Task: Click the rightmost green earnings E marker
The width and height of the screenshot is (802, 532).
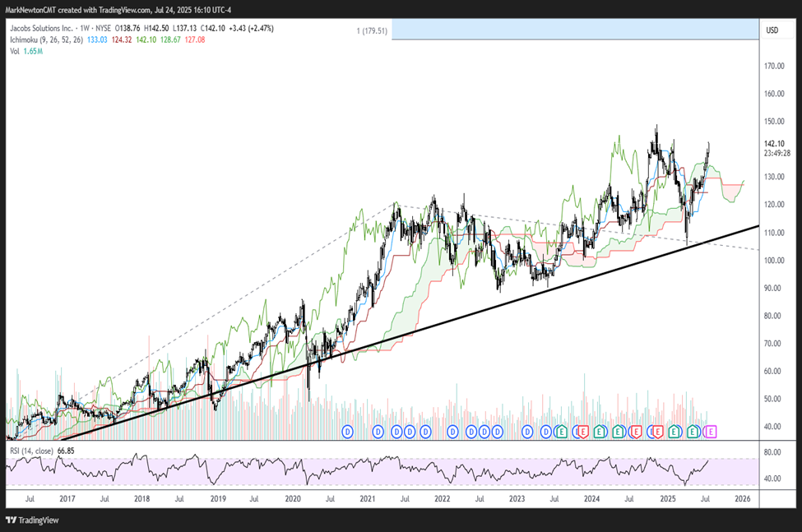Action: click(693, 431)
